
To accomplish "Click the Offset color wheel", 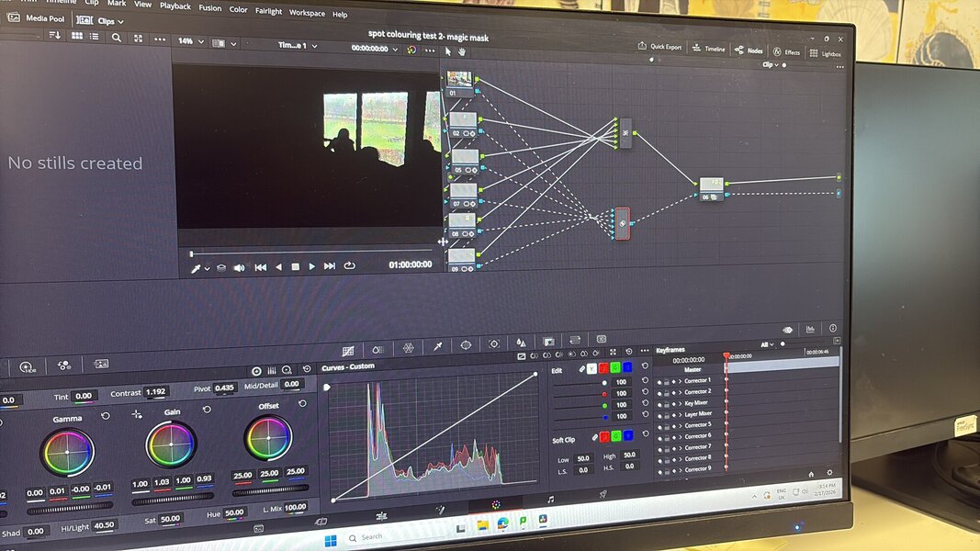I will pos(268,439).
